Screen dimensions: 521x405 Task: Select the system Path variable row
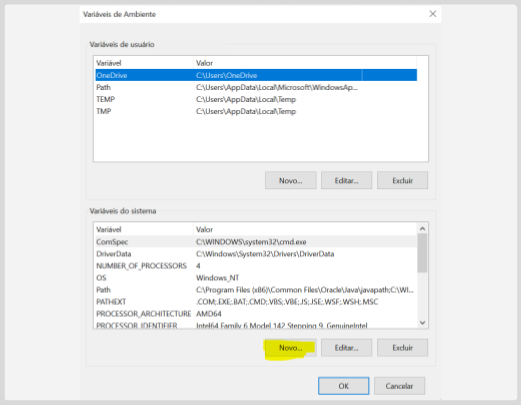[256, 290]
